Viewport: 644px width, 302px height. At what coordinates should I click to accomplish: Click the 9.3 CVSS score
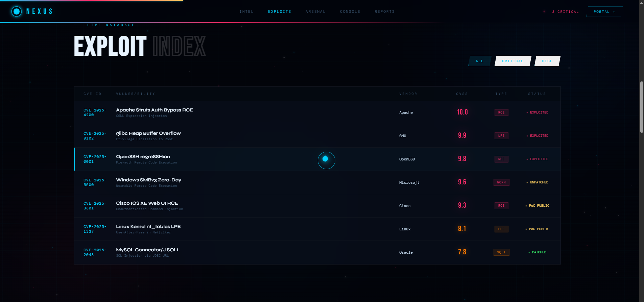point(462,205)
